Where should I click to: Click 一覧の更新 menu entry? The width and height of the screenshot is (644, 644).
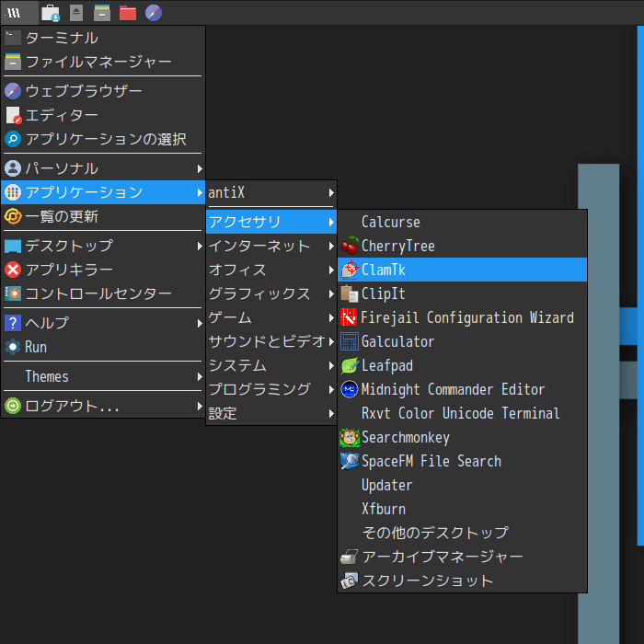[103, 216]
